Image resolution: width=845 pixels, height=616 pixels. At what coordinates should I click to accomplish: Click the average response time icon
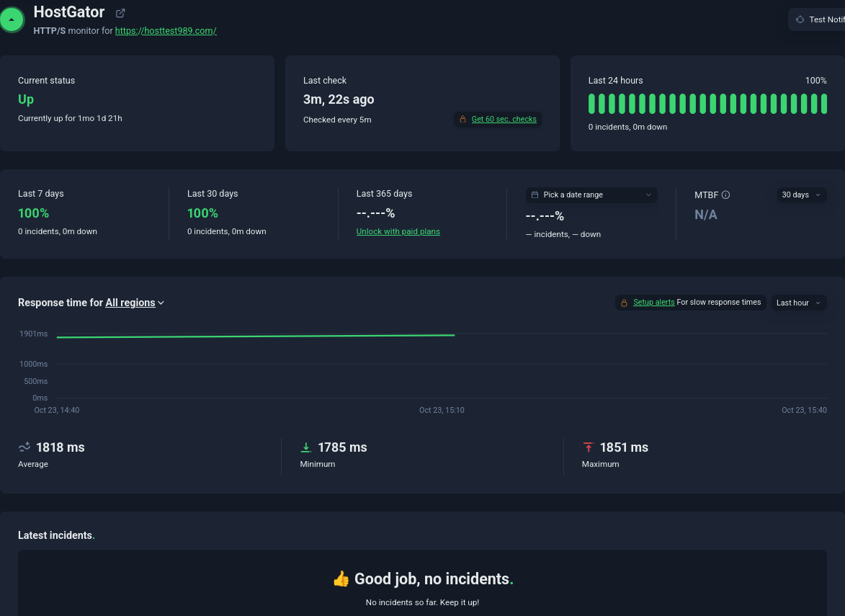[x=24, y=447]
